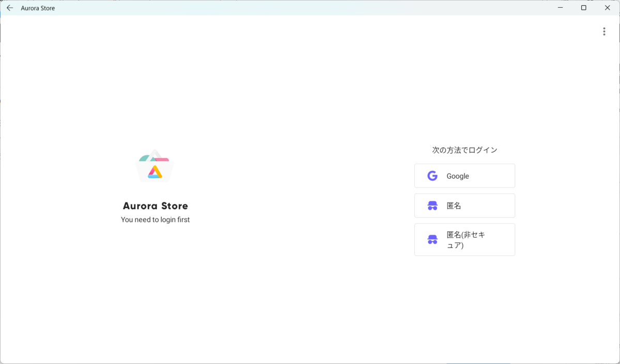Click the 'Aurora Store' heading text

point(156,206)
